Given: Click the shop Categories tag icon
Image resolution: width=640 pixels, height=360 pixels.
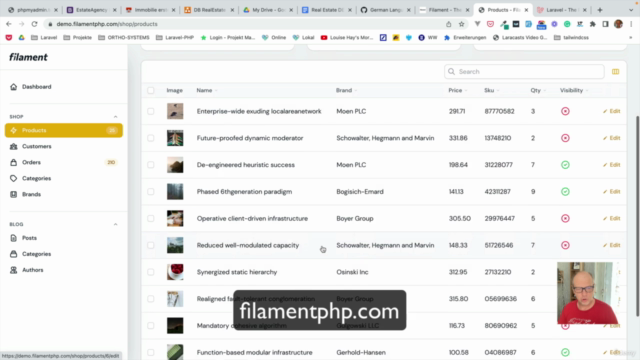Looking at the screenshot, I should pyautogui.click(x=13, y=178).
